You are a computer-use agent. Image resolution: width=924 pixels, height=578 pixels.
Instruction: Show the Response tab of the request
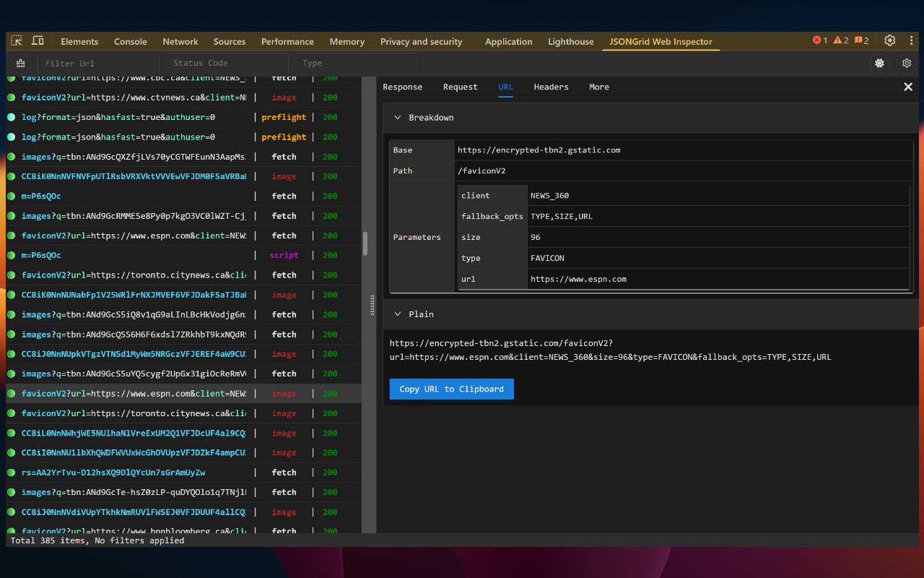click(x=403, y=87)
